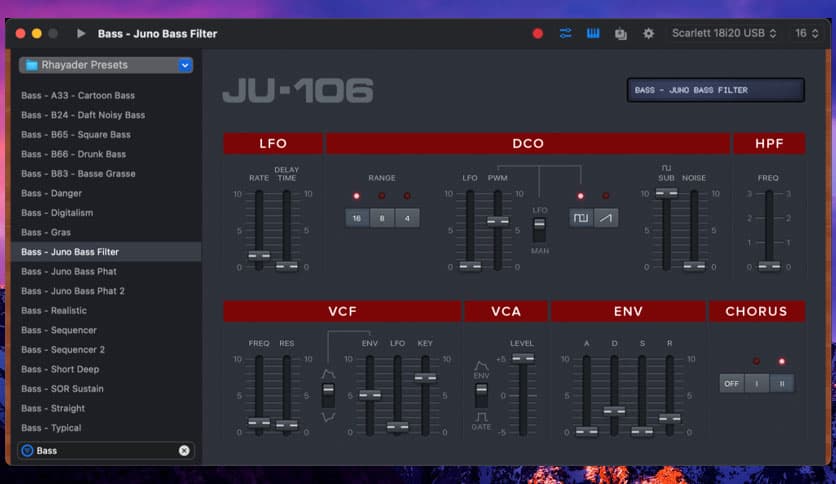Open the 16 channel count dropdown
Screen dimensions: 836x484
(806, 33)
